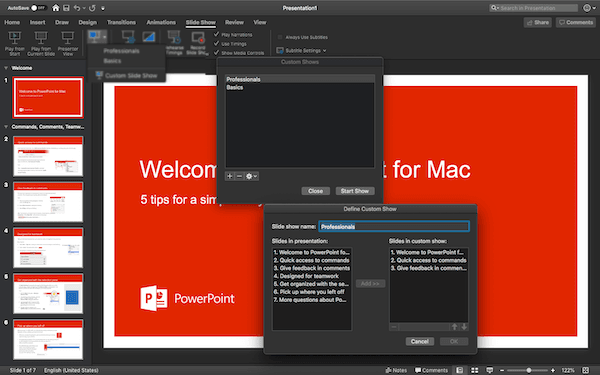This screenshot has width=600, height=375.
Task: Click the minus icon in Custom Shows
Action: tap(239, 176)
